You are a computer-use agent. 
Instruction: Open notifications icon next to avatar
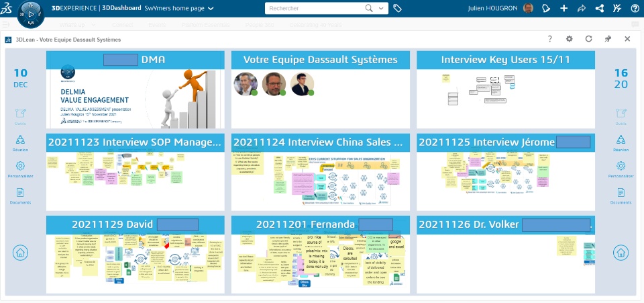coord(546,8)
